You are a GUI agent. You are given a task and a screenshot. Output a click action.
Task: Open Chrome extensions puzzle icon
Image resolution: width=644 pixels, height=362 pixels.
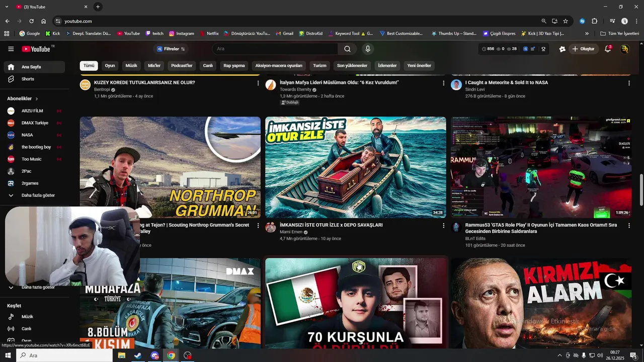[594, 21]
